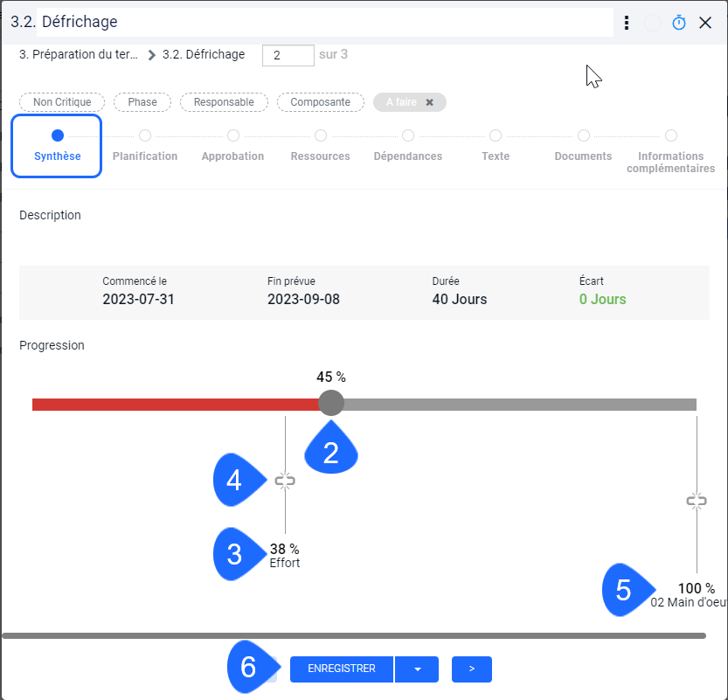
Task: Click the red filled part of progress bar
Action: click(176, 405)
